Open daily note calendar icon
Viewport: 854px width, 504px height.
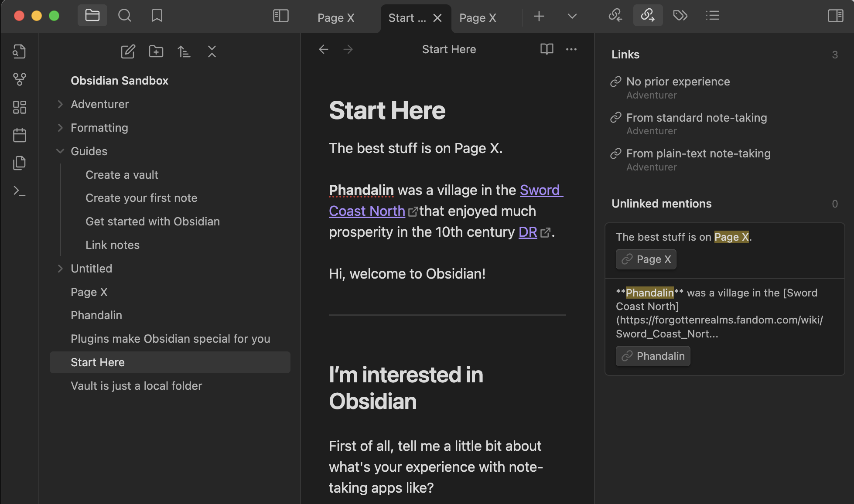[20, 135]
